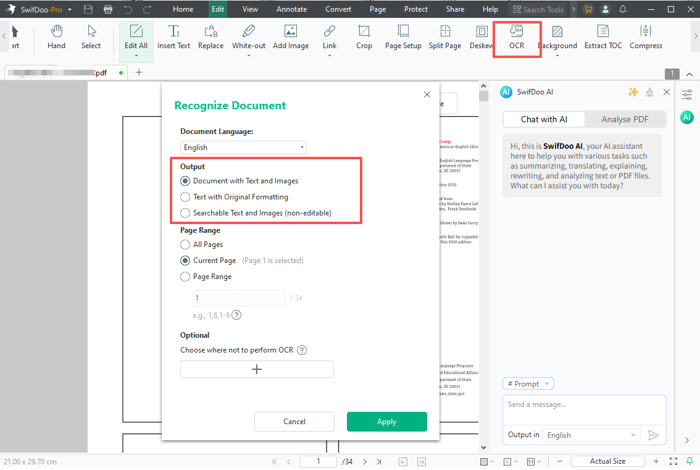Send the AI message arrow
The width and height of the screenshot is (700, 470).
(654, 435)
